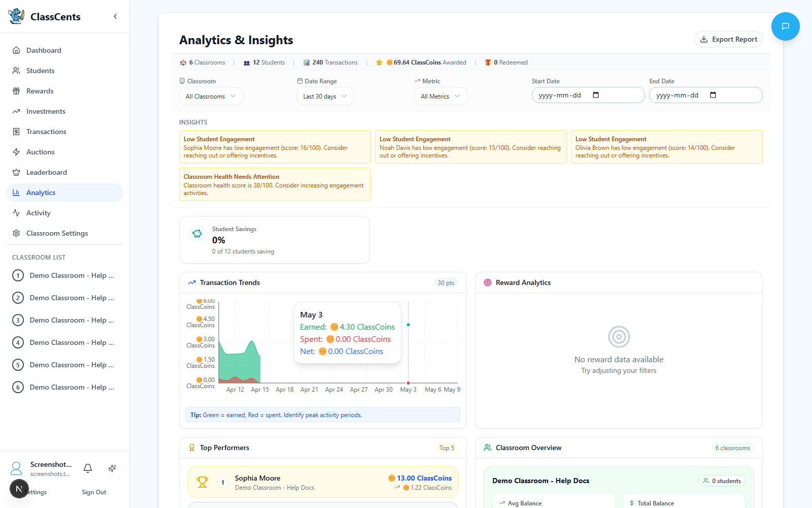Click the trophy icon beside Sophia Moore
This screenshot has height=508, width=812.
(x=202, y=482)
